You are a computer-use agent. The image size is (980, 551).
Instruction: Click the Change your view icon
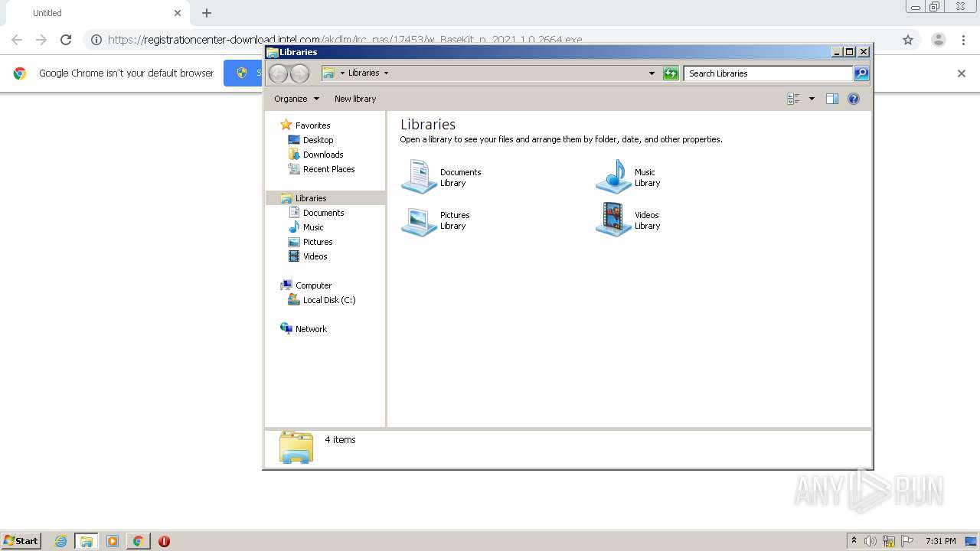click(793, 99)
